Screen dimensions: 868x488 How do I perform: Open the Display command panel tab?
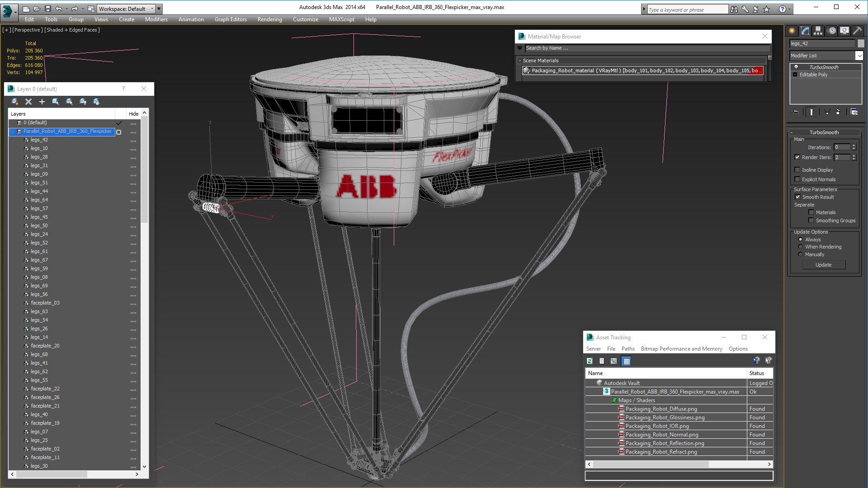(844, 31)
